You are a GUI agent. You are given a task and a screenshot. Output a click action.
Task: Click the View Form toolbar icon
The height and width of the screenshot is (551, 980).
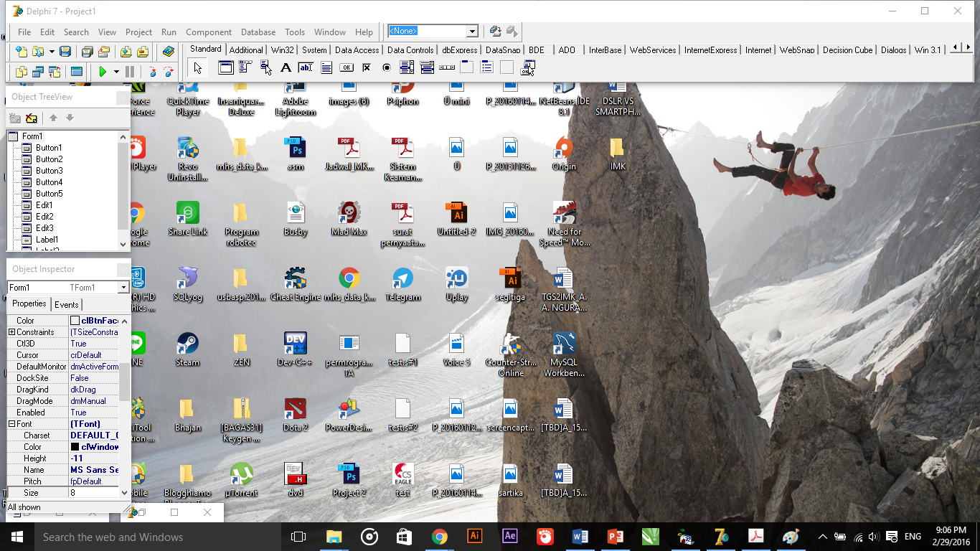(x=38, y=72)
